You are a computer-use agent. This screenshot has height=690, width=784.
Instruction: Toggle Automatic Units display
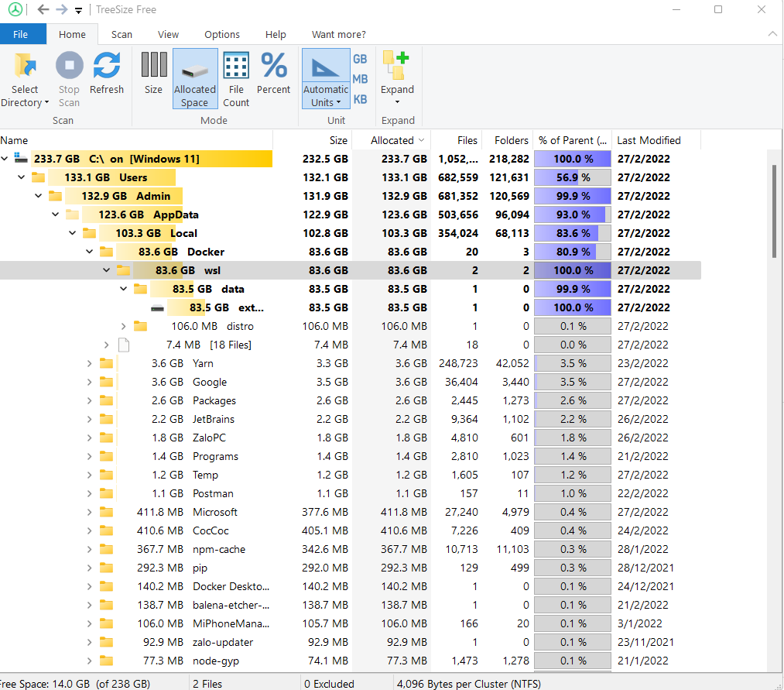pos(326,79)
